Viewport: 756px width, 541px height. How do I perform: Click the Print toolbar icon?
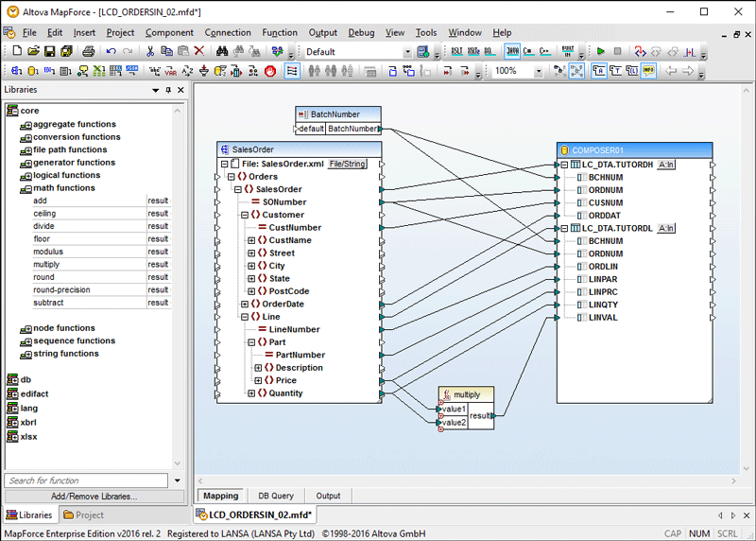coord(88,51)
